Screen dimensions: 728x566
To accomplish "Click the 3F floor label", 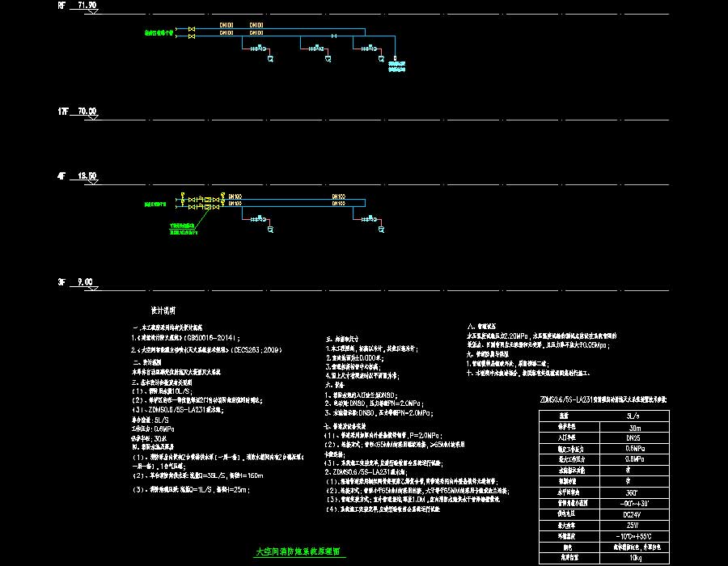I will click(x=61, y=282).
